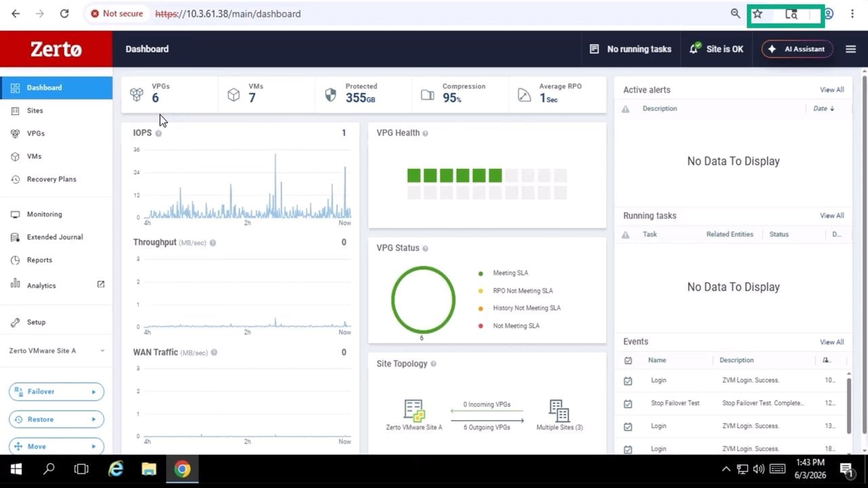868x488 pixels.
Task: Launch the AI Assistant
Action: click(x=797, y=49)
